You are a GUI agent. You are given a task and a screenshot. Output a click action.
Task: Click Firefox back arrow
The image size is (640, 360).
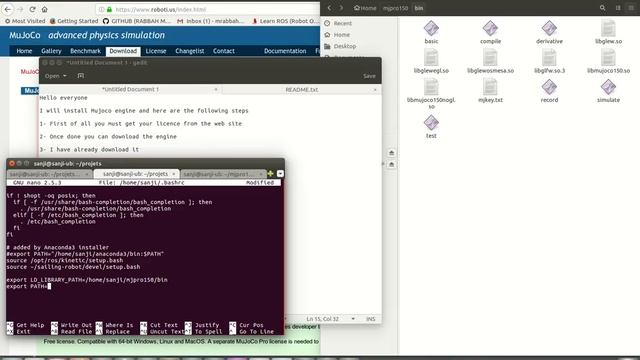pyautogui.click(x=8, y=9)
